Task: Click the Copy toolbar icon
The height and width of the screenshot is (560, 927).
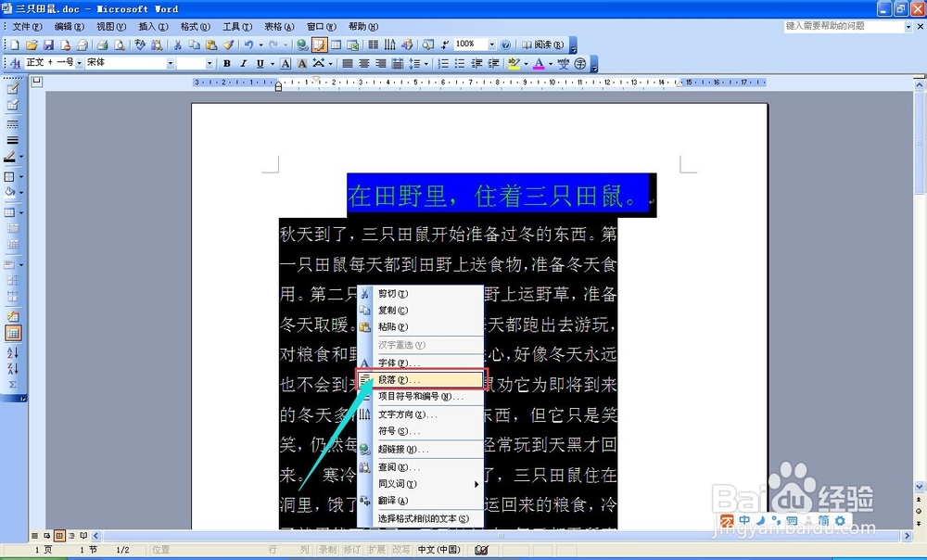Action: click(194, 45)
